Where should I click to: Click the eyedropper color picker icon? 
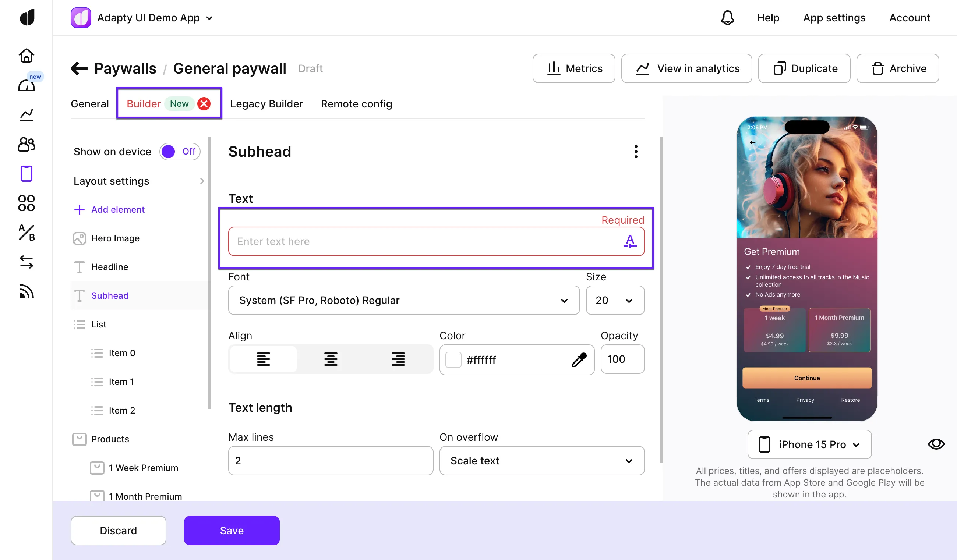point(579,359)
